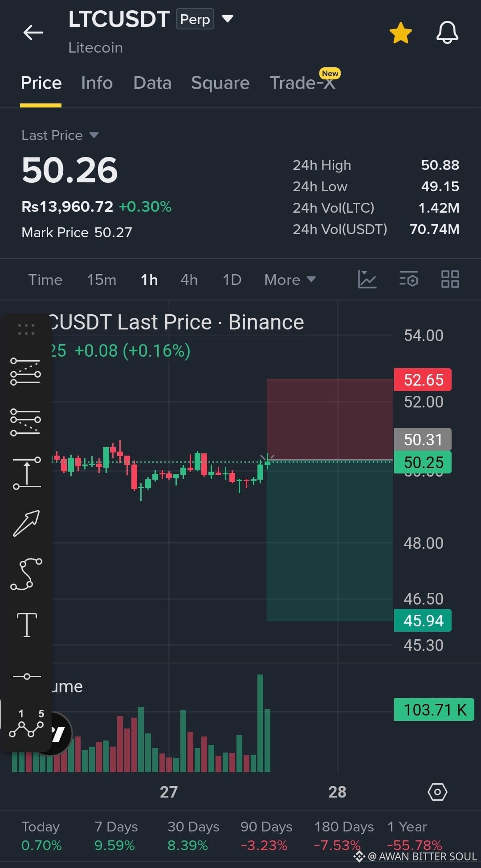Open the multi-chart grid layout icon
Screen dimensions: 481x868
tap(450, 280)
